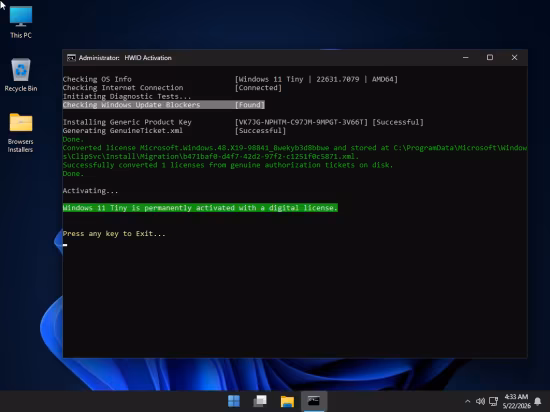The height and width of the screenshot is (412, 550).
Task: Show hidden tray icons chevron
Action: tap(467, 401)
